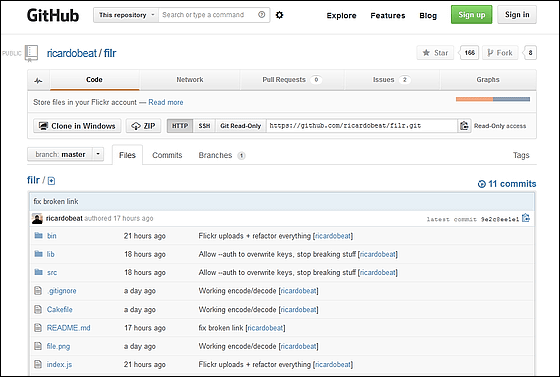Open This repository search scope dropdown
The width and height of the screenshot is (560, 377).
coord(126,15)
